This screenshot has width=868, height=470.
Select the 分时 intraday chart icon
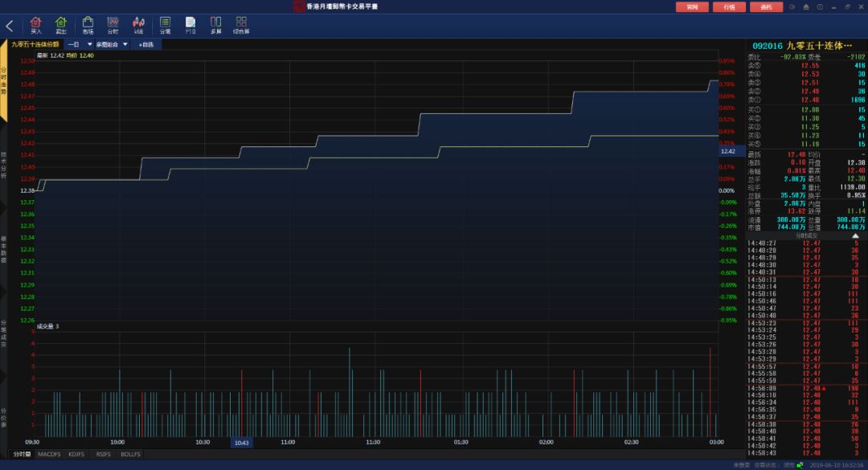pos(113,25)
